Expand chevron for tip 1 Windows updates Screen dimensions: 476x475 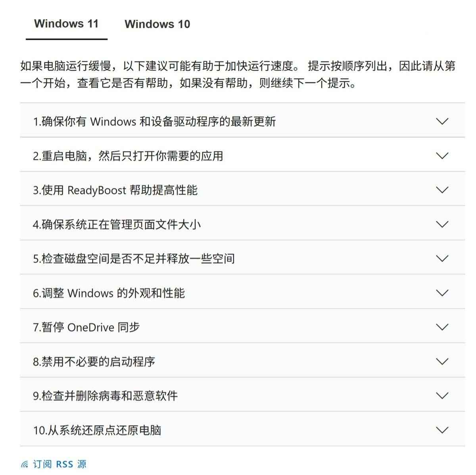442,121
